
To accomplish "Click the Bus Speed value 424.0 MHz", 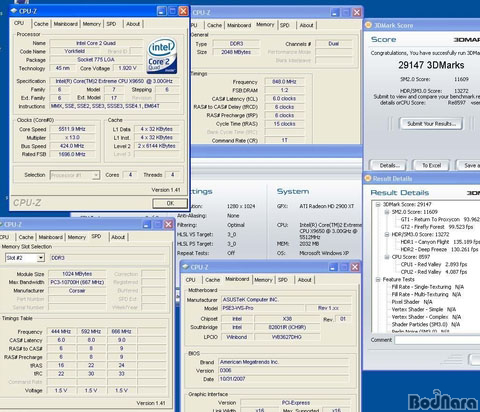I will (x=72, y=146).
